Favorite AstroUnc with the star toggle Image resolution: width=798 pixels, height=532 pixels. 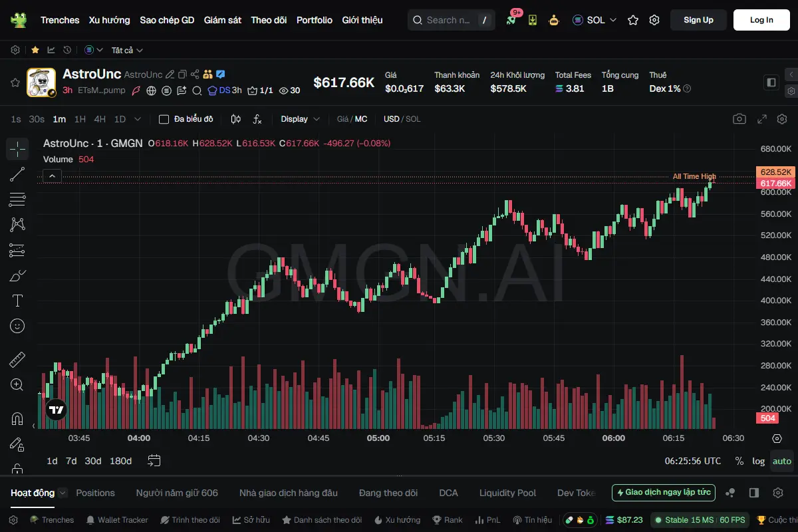pos(15,82)
